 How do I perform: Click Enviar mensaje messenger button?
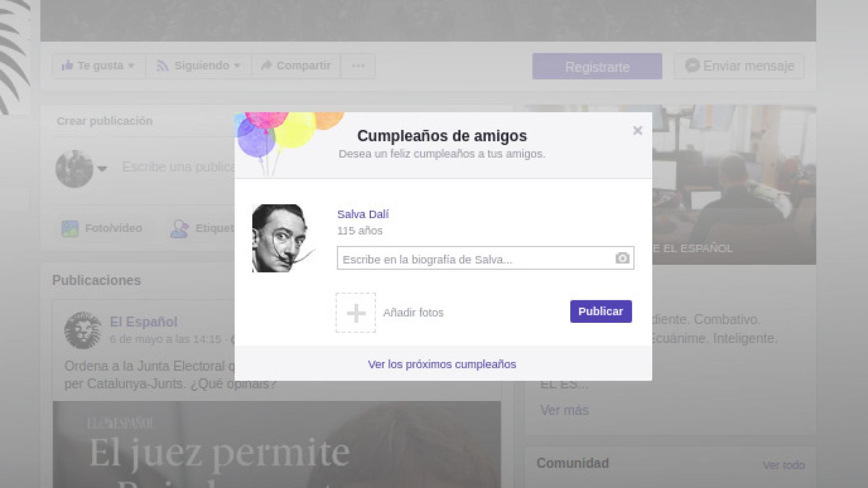click(x=739, y=66)
